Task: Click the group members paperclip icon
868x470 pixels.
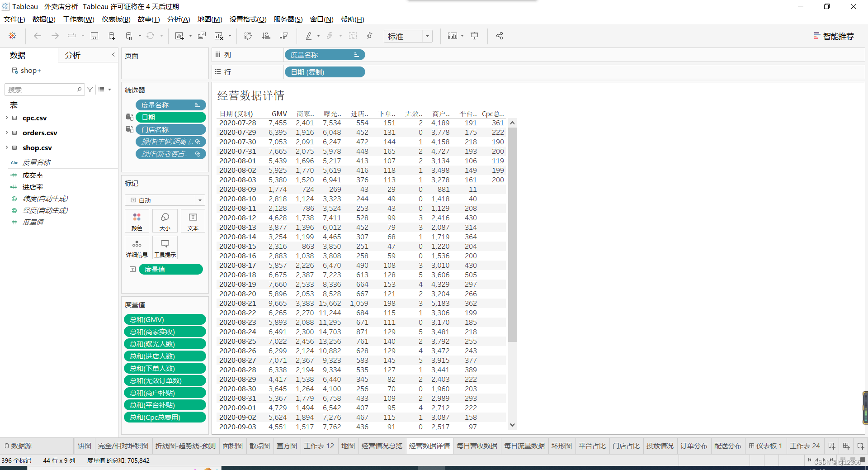Action: coord(330,36)
